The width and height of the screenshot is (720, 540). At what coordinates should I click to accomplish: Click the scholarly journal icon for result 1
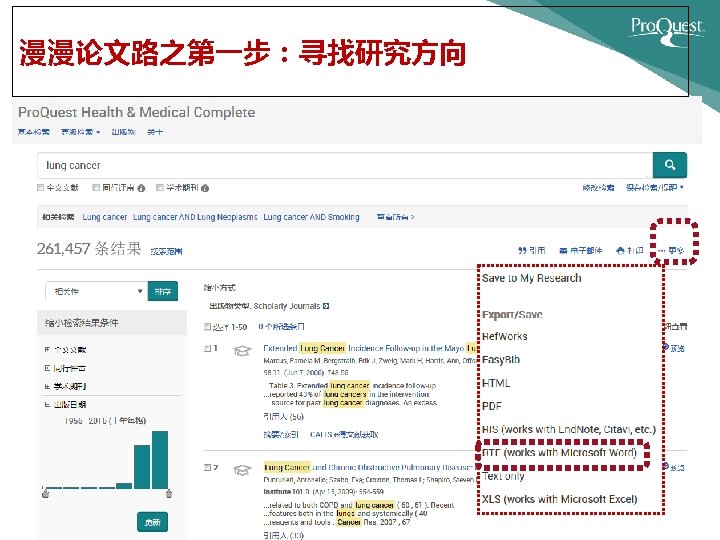click(242, 351)
